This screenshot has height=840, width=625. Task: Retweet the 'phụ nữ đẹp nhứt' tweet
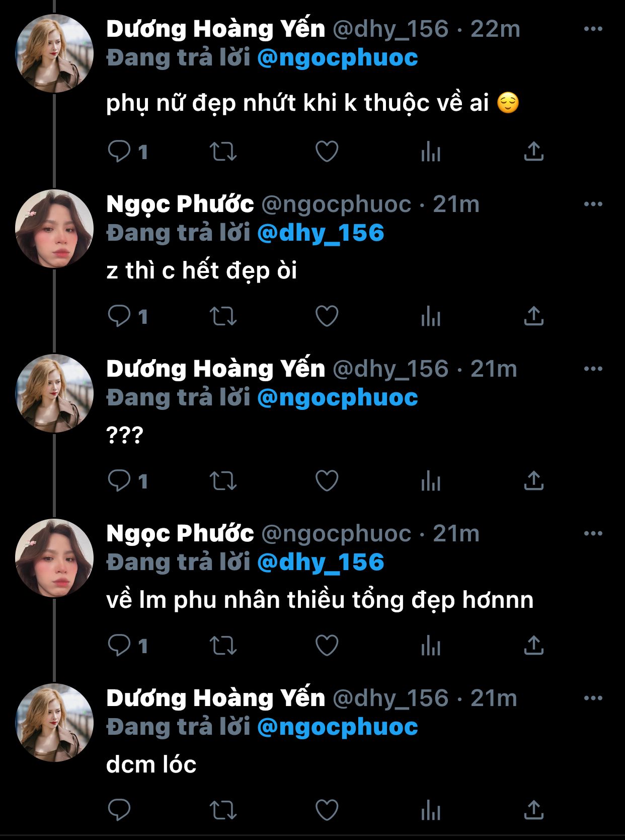click(x=223, y=151)
